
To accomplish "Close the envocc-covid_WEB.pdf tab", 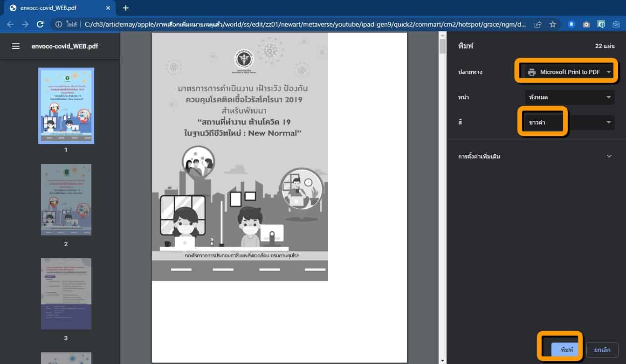I will [108, 8].
